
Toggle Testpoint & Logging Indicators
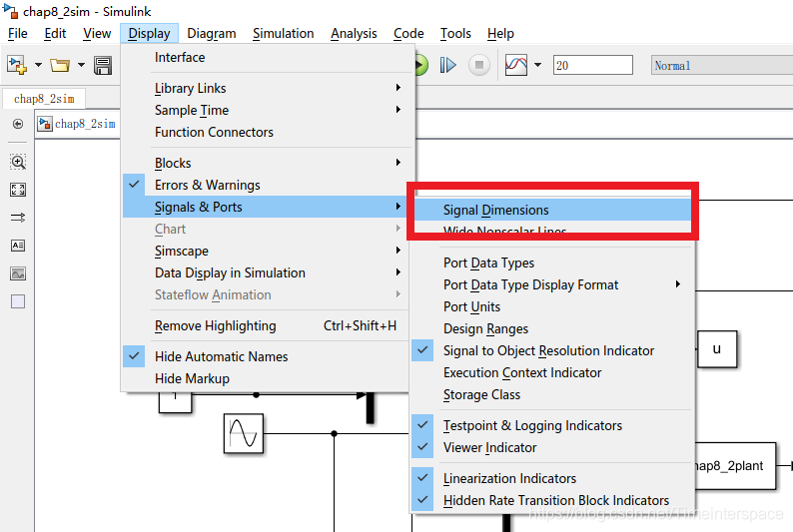552,426
